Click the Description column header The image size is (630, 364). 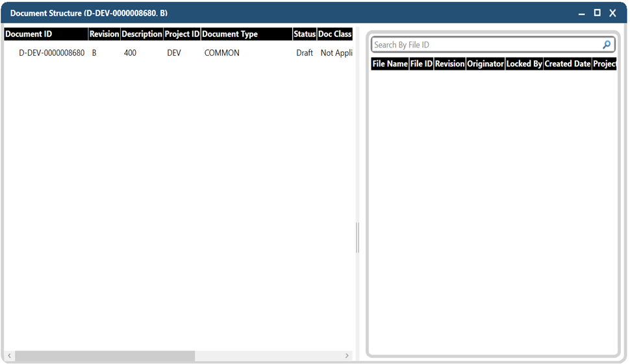click(142, 34)
